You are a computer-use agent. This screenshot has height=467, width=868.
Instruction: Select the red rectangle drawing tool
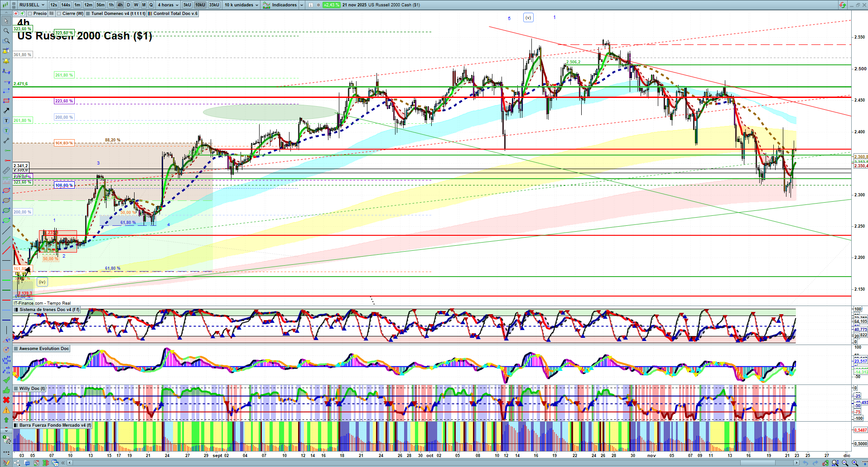6,101
